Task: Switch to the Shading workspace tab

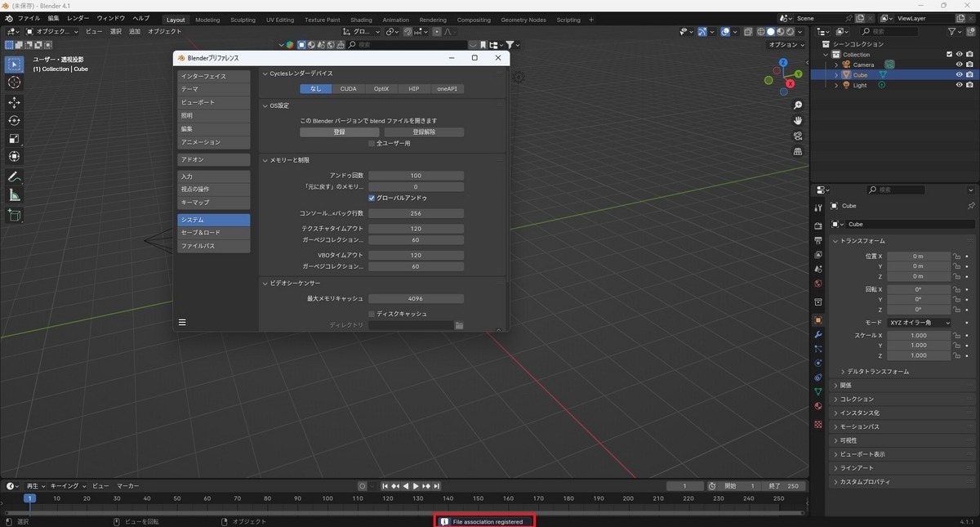Action: (361, 20)
